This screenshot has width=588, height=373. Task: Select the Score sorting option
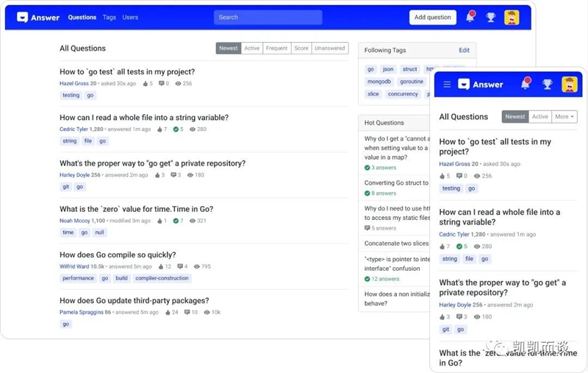(x=301, y=49)
